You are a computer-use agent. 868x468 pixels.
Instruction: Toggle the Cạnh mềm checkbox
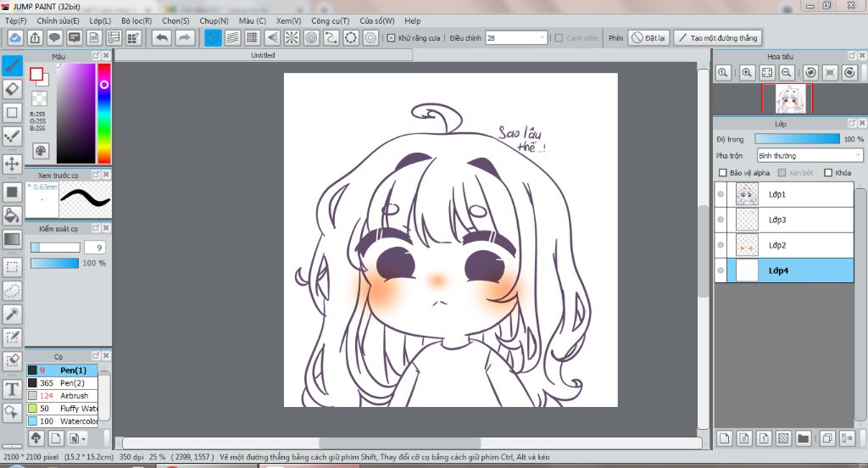coord(559,37)
